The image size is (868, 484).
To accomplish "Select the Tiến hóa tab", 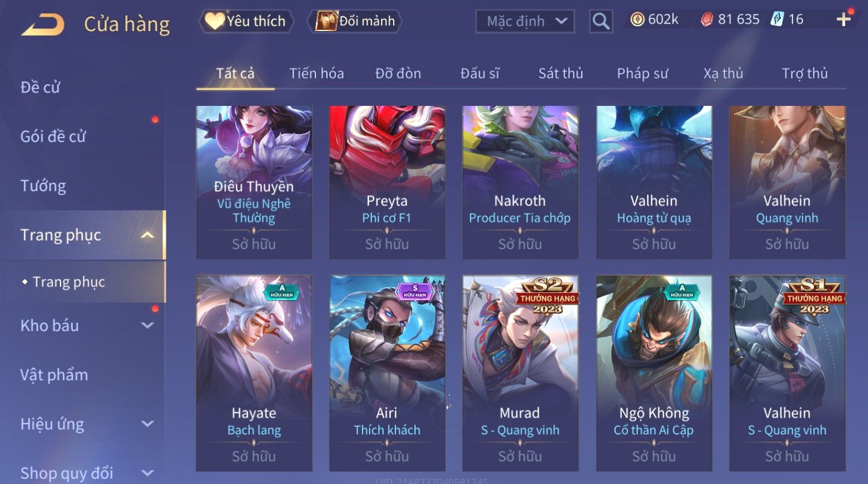I will coord(317,74).
